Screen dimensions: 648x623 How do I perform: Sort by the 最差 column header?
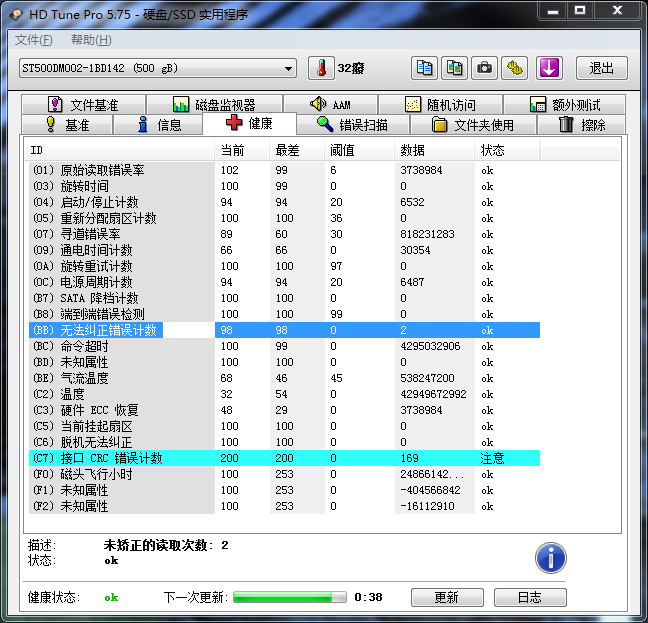coord(297,150)
